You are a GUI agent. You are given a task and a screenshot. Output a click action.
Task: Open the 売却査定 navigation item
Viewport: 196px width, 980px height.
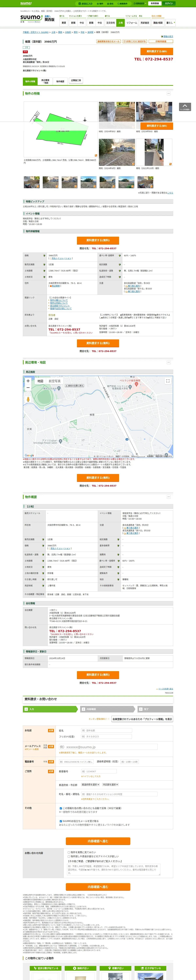[x=145, y=23]
